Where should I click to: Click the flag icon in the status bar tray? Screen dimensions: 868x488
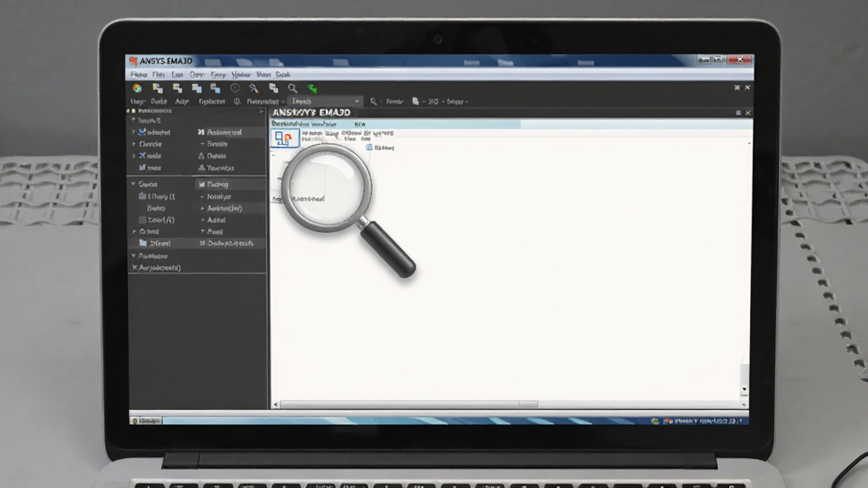point(668,421)
